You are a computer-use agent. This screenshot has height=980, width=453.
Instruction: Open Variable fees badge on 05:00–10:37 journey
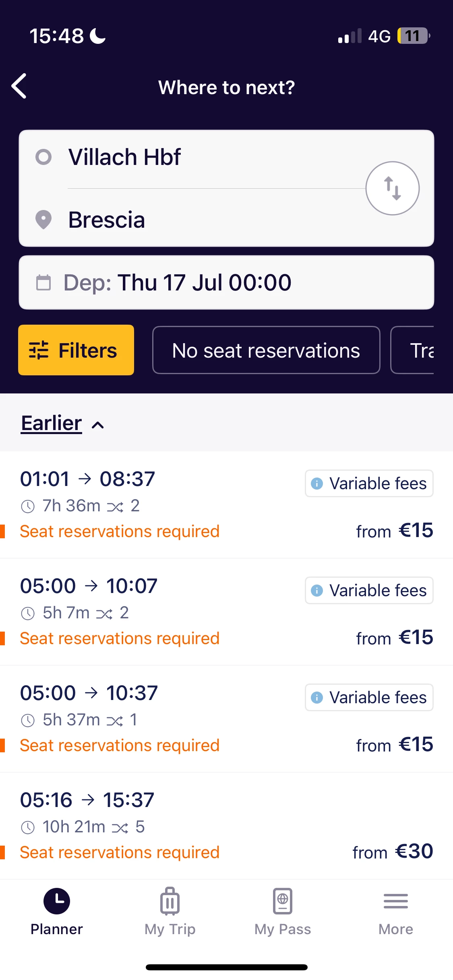click(x=369, y=698)
